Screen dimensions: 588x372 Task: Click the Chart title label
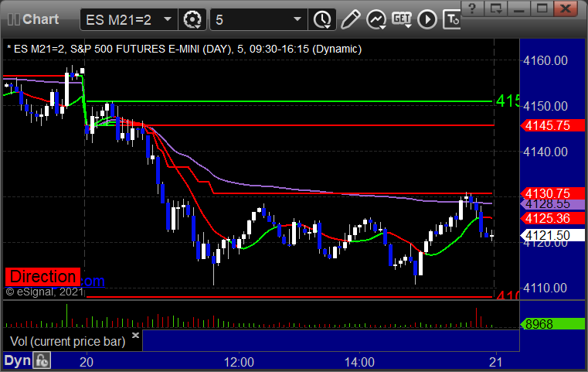40,19
